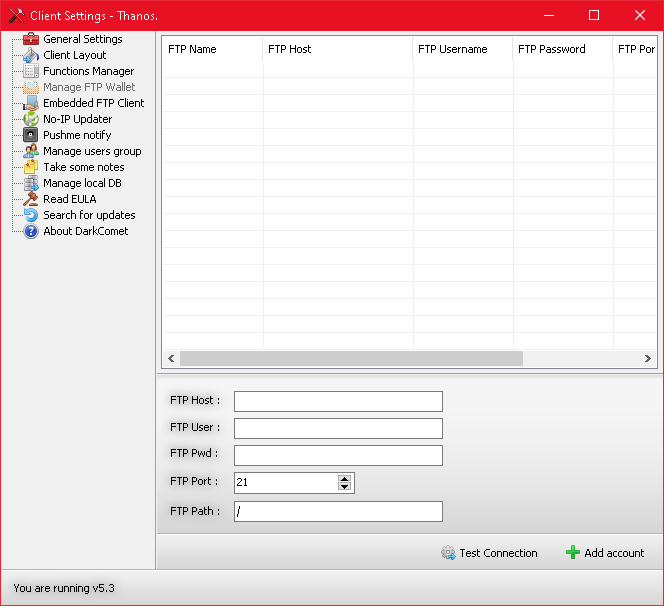Open Take some notes in sidebar
This screenshot has width=664, height=606.
coord(83,167)
